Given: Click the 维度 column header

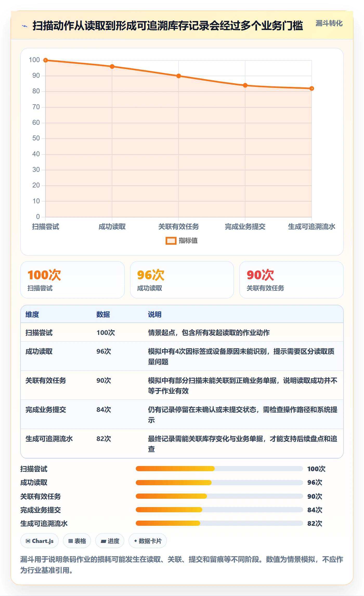Looking at the screenshot, I should coord(32,314).
